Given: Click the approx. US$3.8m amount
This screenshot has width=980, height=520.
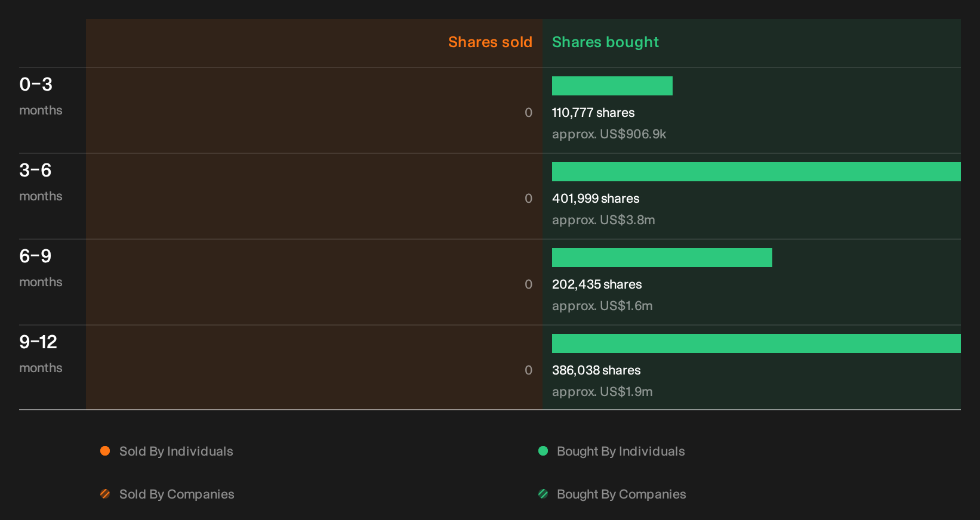Looking at the screenshot, I should tap(603, 220).
